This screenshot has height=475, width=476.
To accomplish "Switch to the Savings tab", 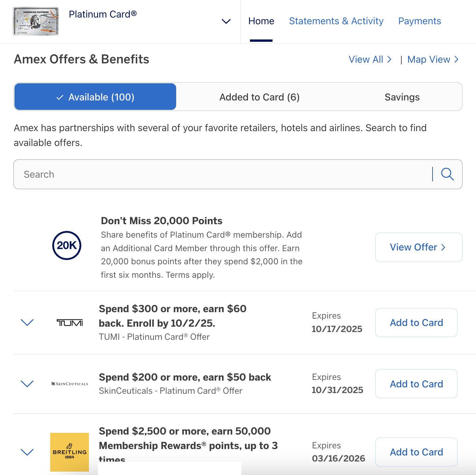I will 402,97.
